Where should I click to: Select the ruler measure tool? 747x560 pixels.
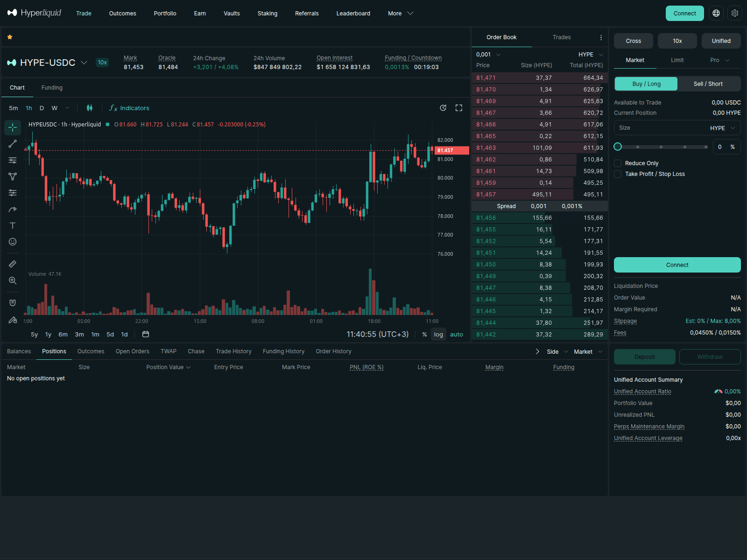click(13, 264)
